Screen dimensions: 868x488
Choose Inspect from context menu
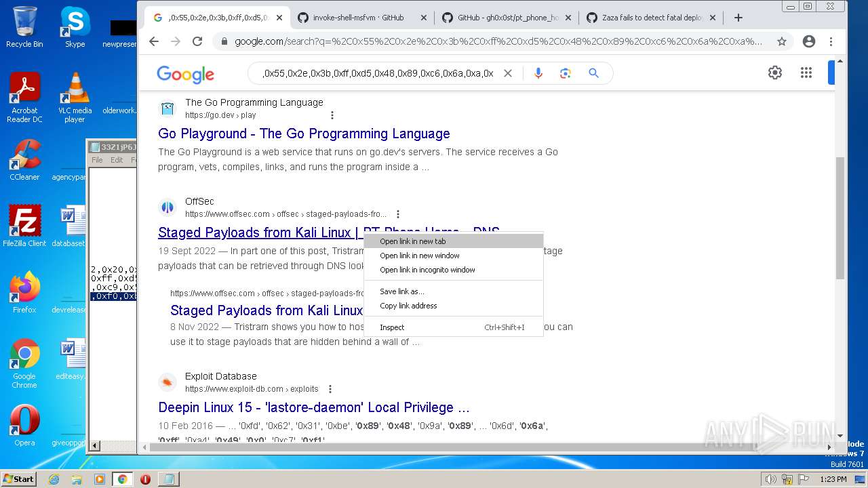[x=454, y=327]
